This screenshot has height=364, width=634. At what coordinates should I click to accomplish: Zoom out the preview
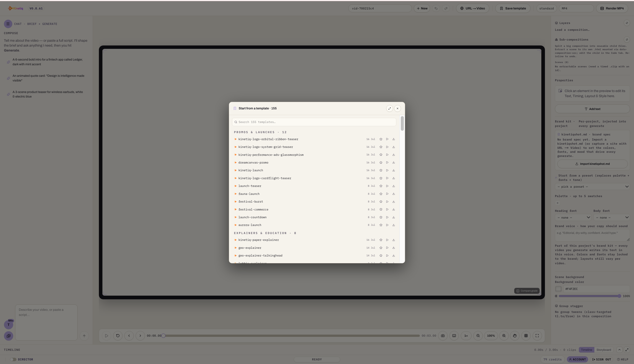[x=478, y=336]
